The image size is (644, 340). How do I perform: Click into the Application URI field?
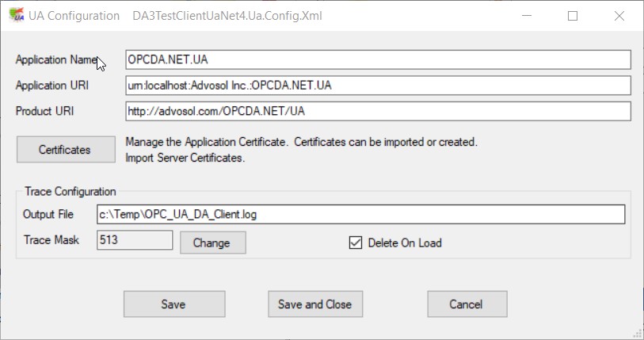[x=377, y=86]
